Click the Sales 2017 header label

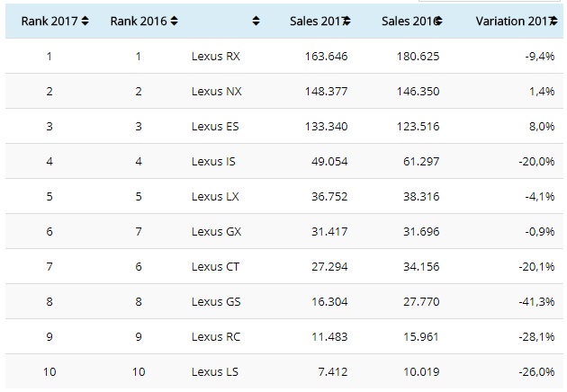(314, 21)
